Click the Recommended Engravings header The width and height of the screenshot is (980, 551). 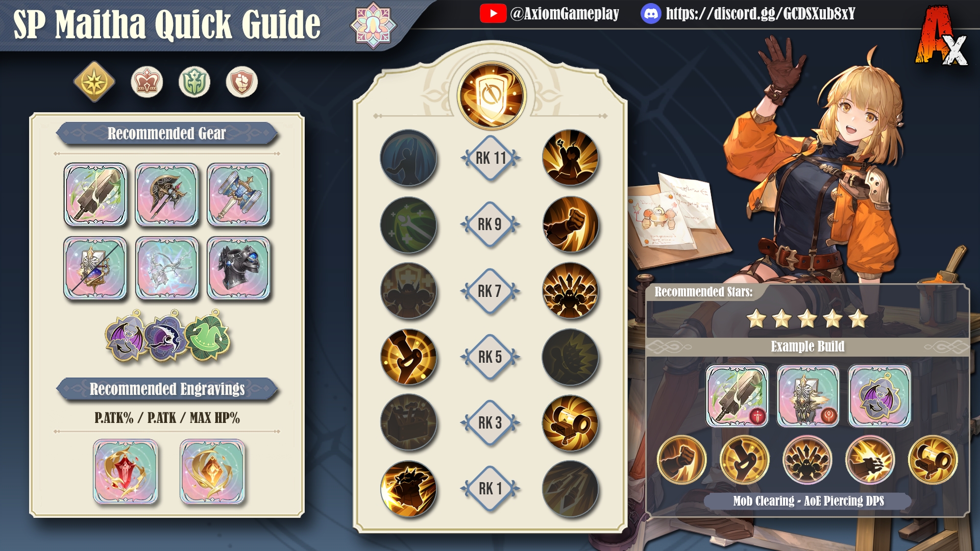click(167, 389)
